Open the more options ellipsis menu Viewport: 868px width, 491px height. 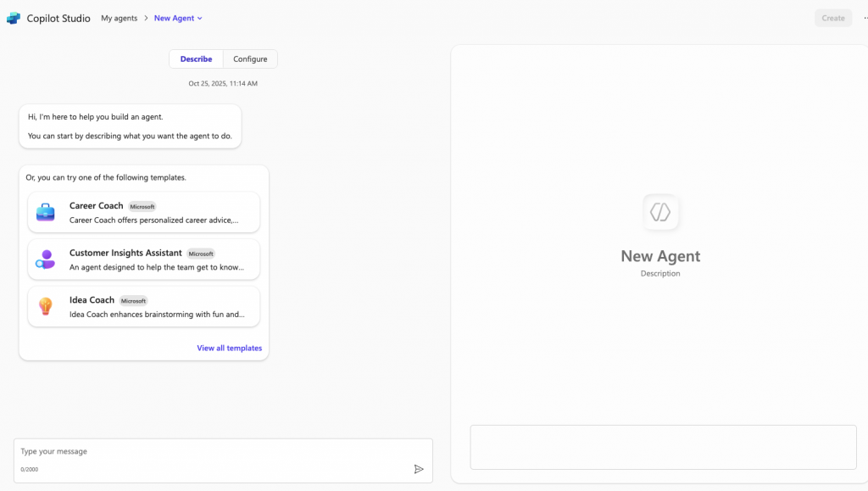tap(864, 18)
